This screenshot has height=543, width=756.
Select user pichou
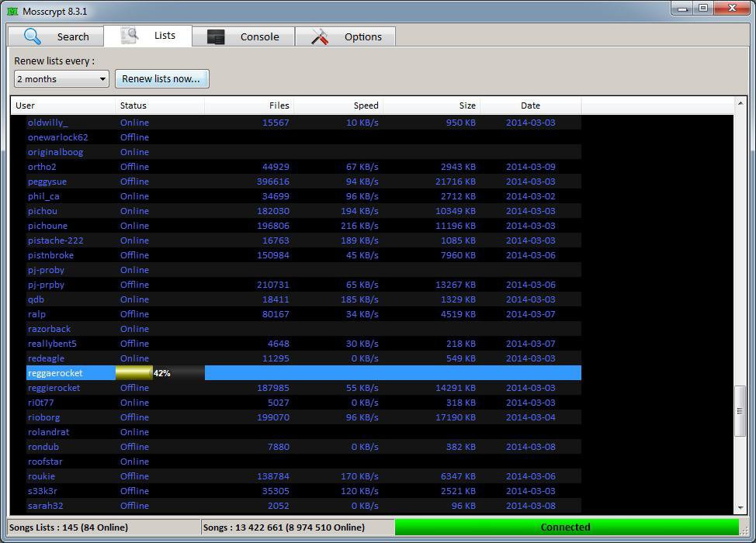(43, 211)
